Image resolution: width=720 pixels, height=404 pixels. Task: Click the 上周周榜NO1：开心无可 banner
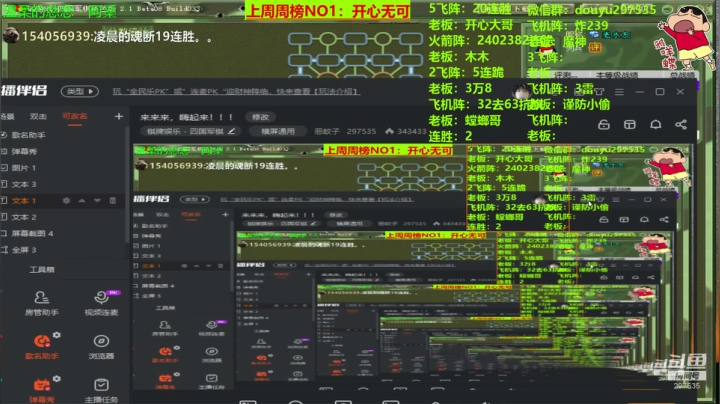(327, 11)
